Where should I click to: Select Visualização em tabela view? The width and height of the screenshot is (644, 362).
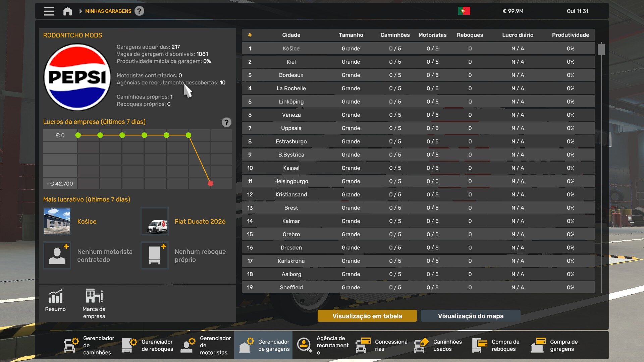pos(367,316)
